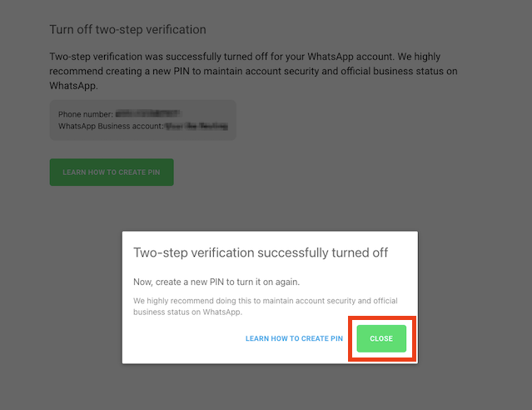Click the 'Turn off two-step verification' page heading

[x=127, y=30]
